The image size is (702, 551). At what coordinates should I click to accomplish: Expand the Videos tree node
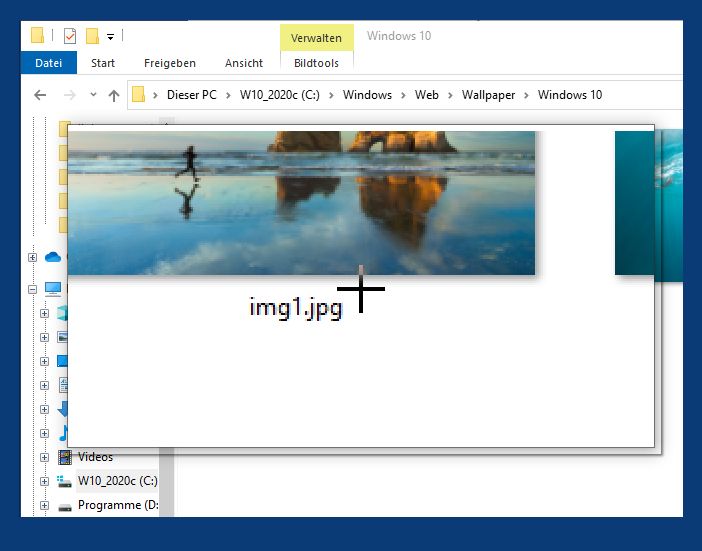[x=44, y=457]
